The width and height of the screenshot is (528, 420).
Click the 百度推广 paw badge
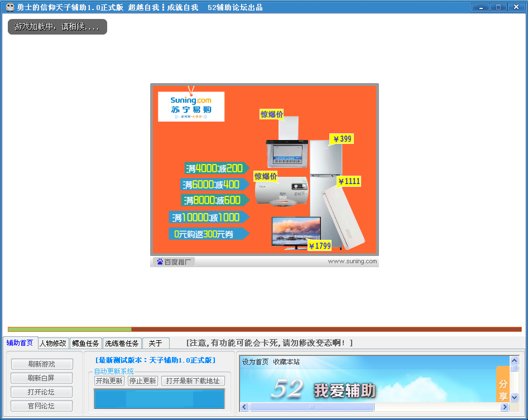pyautogui.click(x=174, y=262)
